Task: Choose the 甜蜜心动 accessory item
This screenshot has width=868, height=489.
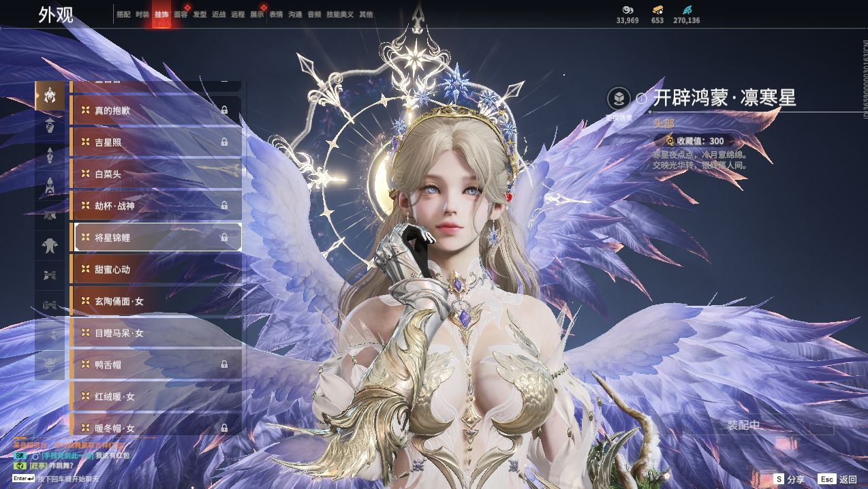Action: coord(156,269)
